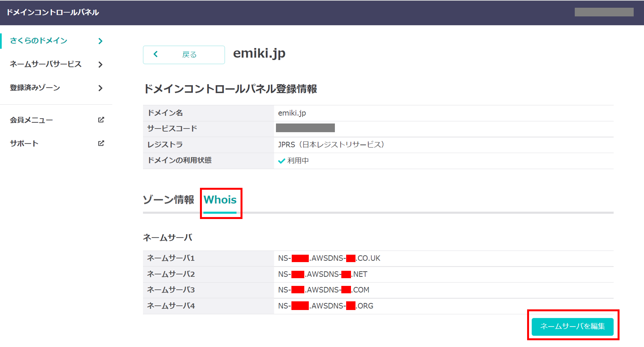Click the 利用中 status text

(x=298, y=161)
